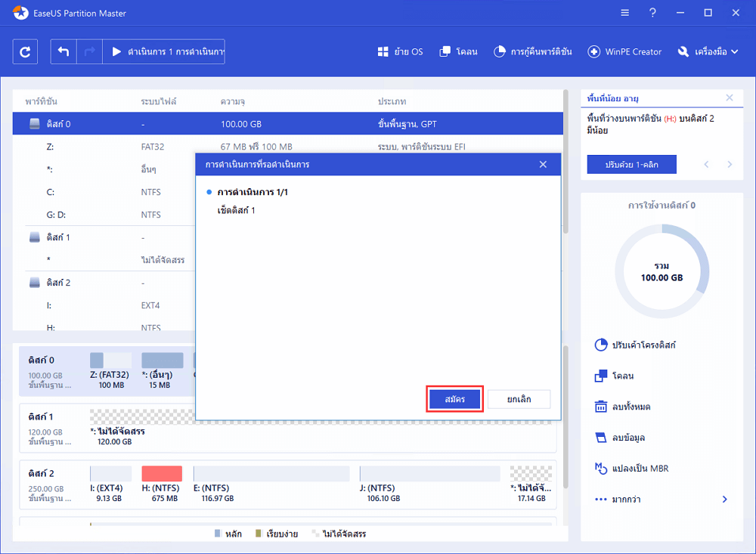Click the help question mark icon

point(652,13)
